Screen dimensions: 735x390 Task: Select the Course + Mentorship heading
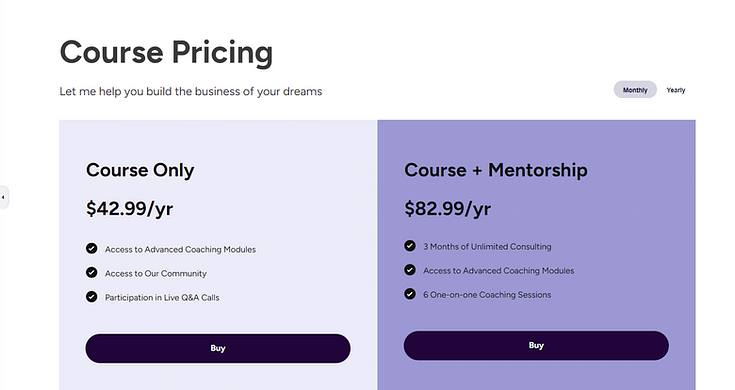(x=495, y=170)
